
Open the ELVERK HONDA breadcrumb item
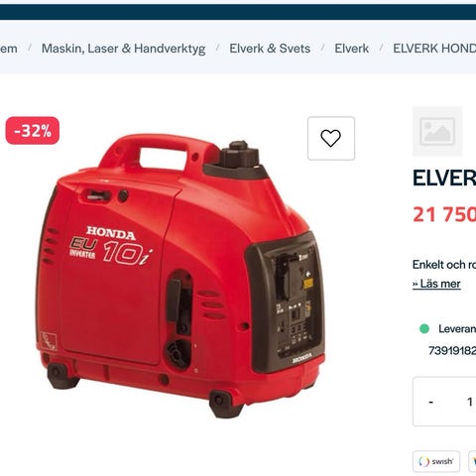click(x=434, y=49)
